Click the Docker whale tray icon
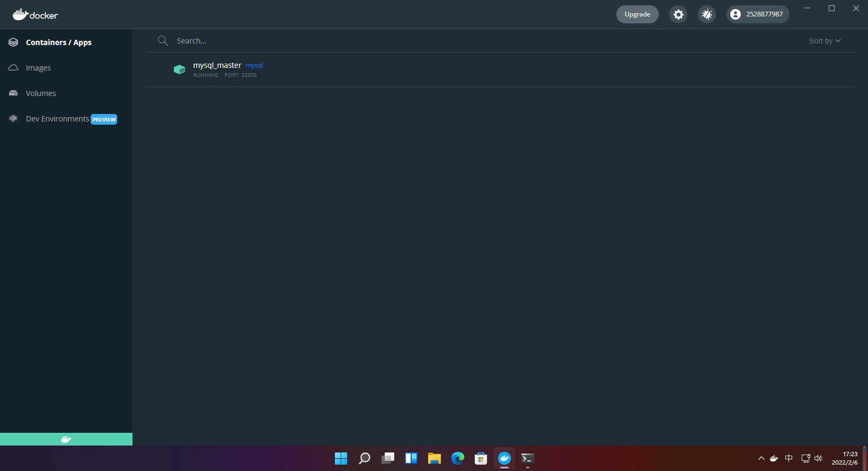The image size is (868, 471). (x=774, y=458)
